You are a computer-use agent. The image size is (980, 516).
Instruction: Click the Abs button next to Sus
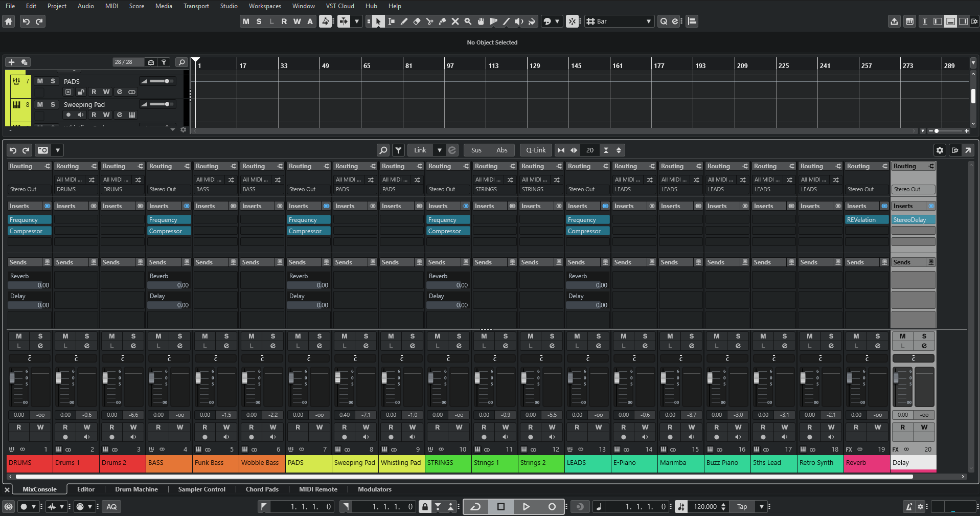pos(502,150)
